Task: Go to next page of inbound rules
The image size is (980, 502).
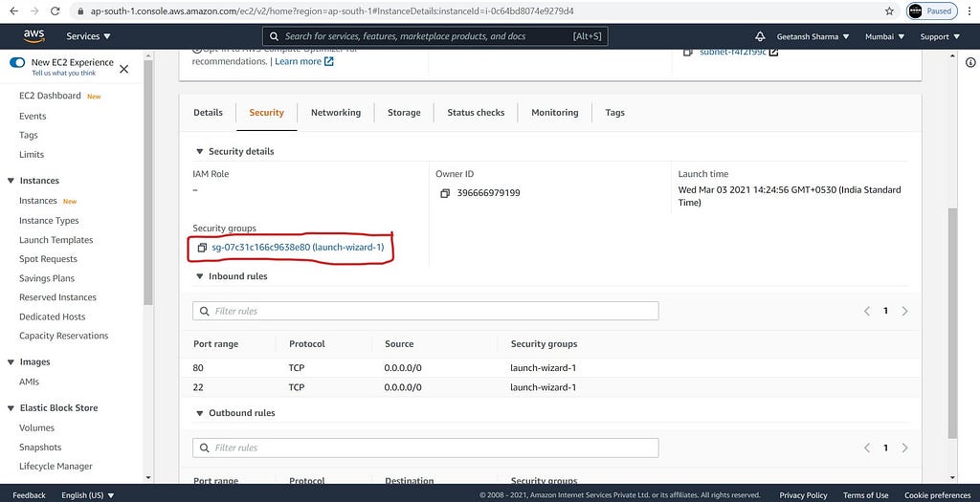Action: tap(904, 311)
